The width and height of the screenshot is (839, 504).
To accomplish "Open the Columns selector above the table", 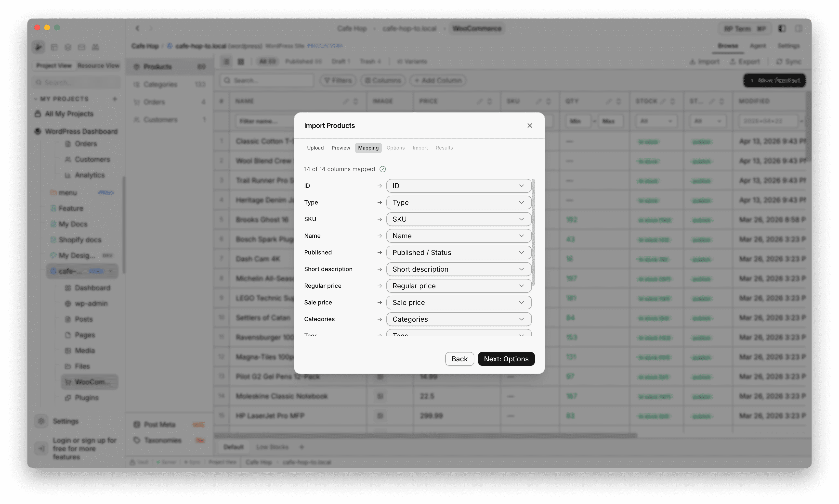I will [383, 80].
